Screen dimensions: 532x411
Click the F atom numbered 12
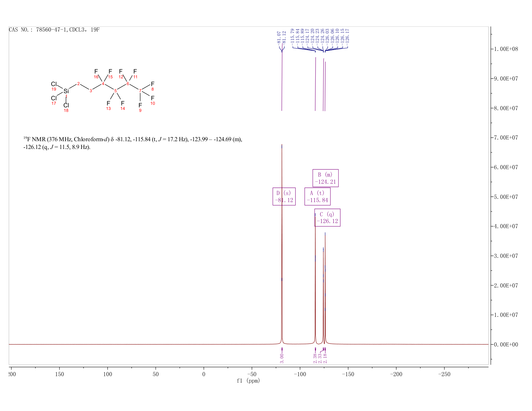[121, 72]
